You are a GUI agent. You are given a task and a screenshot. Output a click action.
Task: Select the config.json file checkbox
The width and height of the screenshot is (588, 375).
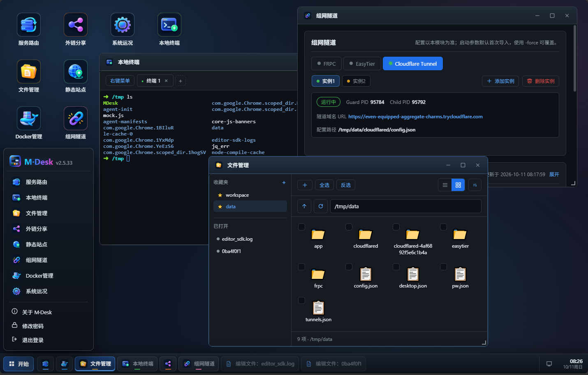pos(349,267)
